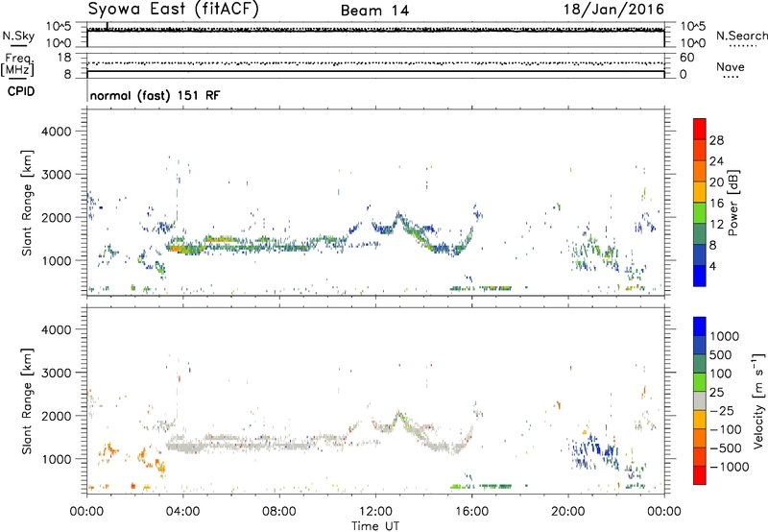Click the orange velocity echoes near 01:00 UT
768x532 pixels.
[108, 449]
